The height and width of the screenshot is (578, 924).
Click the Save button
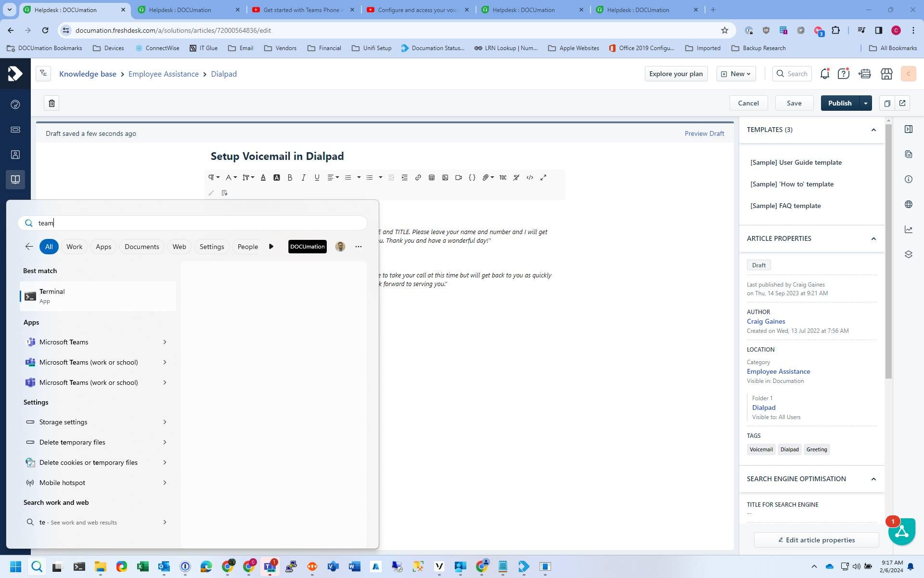point(794,103)
